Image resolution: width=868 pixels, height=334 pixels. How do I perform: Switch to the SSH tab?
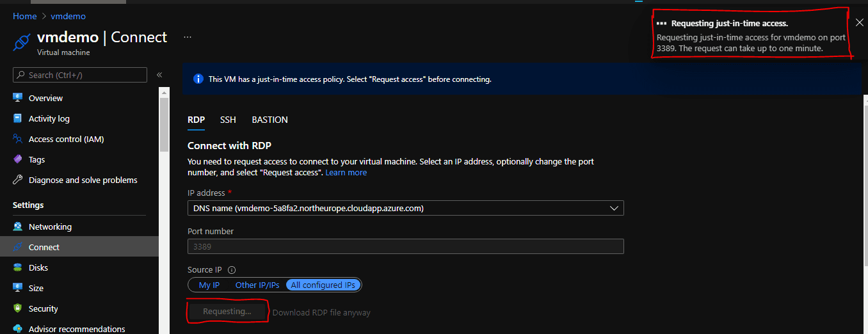[228, 120]
